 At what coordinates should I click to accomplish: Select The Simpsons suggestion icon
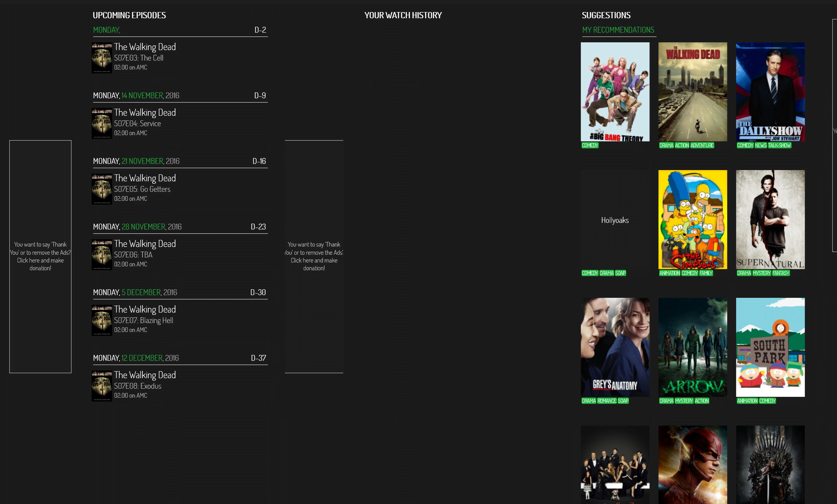point(692,219)
